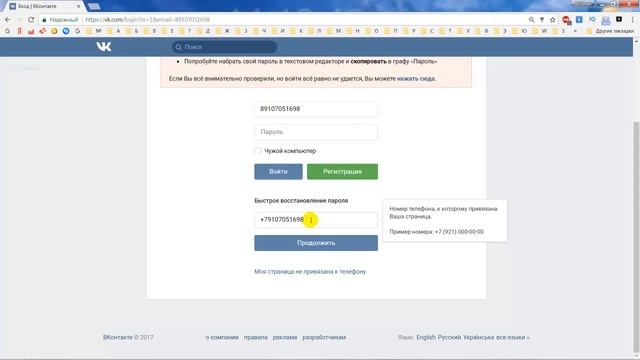Image resolution: width=640 pixels, height=360 pixels.
Task: Open the blue square extension icon
Action: pyautogui.click(x=579, y=19)
